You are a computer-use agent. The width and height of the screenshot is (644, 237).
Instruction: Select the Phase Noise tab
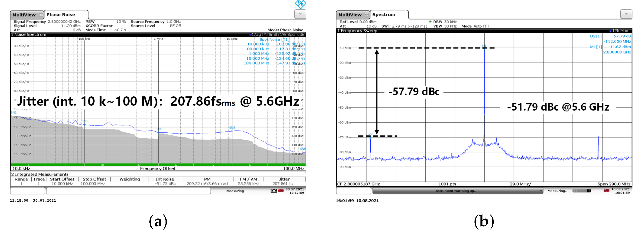pyautogui.click(x=61, y=15)
